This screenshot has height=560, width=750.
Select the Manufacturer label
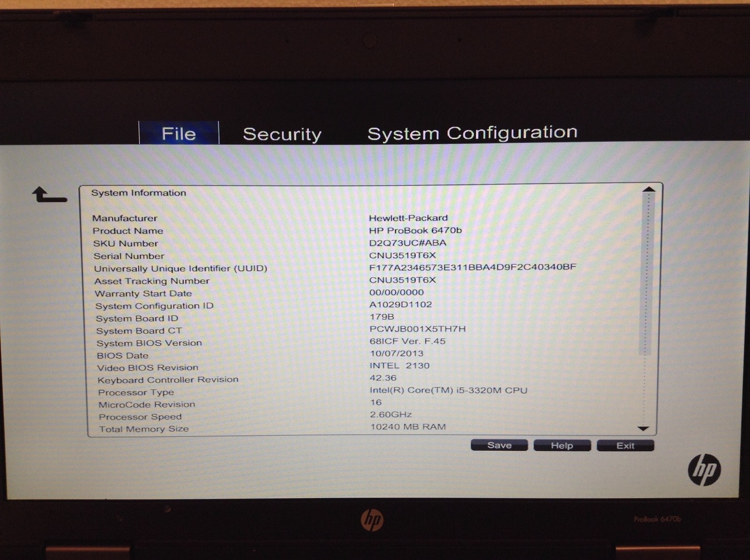[125, 218]
